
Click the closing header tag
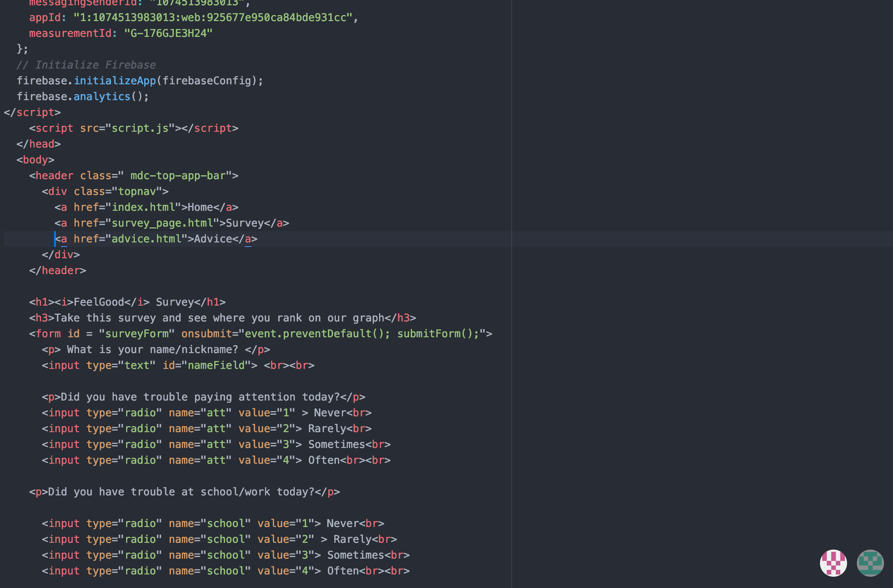tap(58, 270)
